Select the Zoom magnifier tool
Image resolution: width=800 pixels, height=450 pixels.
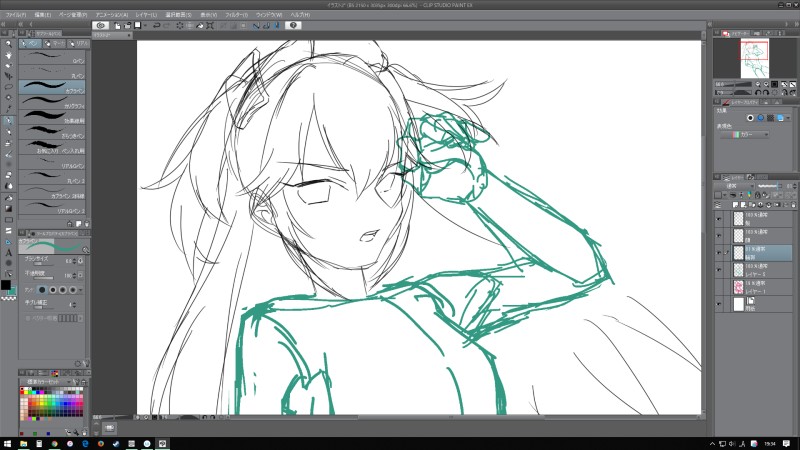click(x=8, y=44)
